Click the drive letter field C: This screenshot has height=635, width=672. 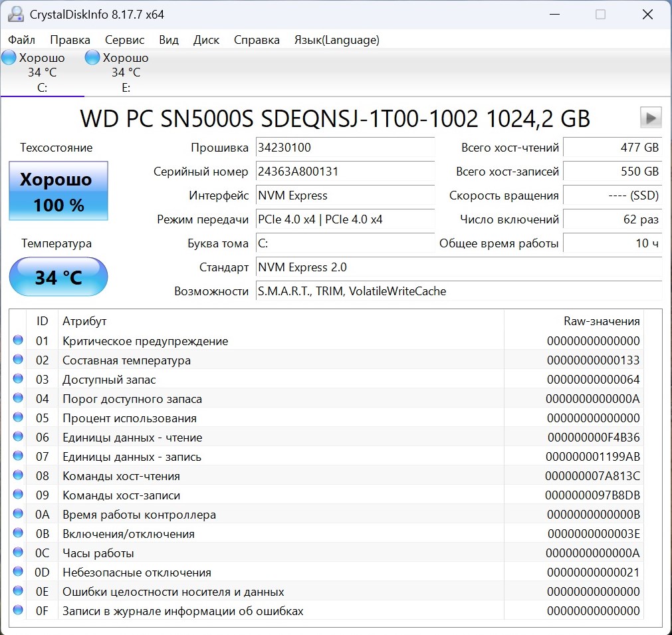[345, 243]
